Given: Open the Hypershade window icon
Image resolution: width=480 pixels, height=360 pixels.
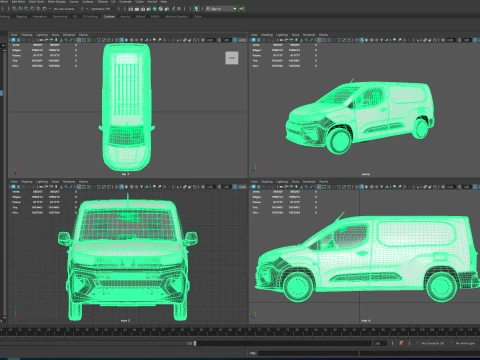Looking at the screenshot, I should tap(154, 9).
